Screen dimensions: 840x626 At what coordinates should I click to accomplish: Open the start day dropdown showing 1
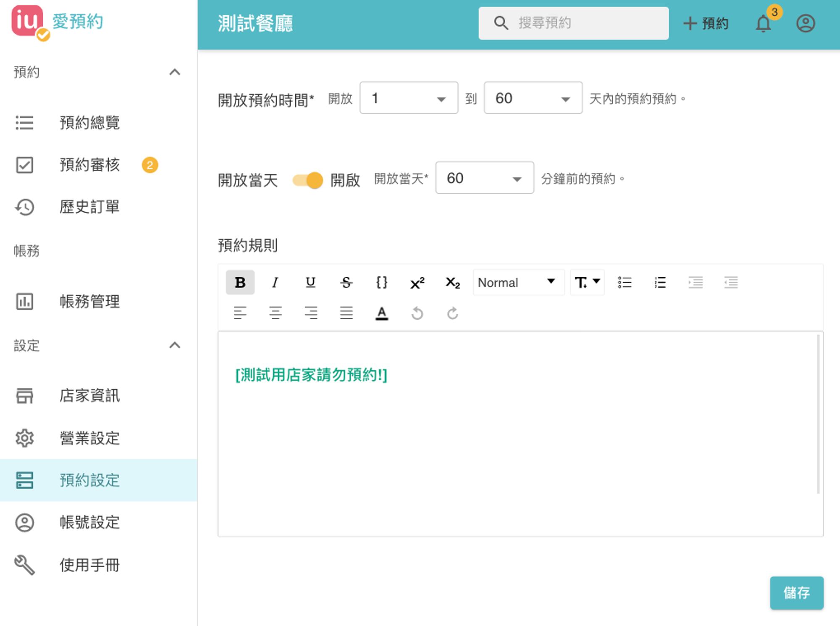coord(409,98)
